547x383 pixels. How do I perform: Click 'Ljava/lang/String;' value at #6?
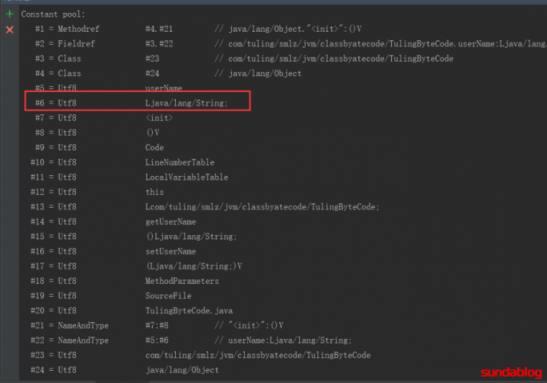pyautogui.click(x=186, y=103)
